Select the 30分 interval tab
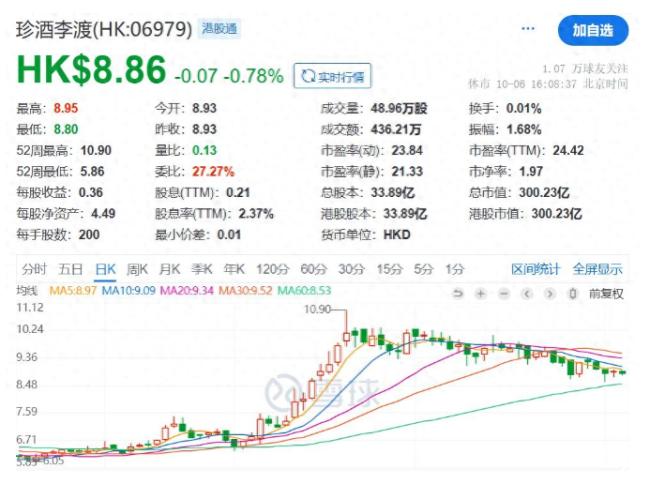This screenshot has width=650, height=484. [349, 268]
